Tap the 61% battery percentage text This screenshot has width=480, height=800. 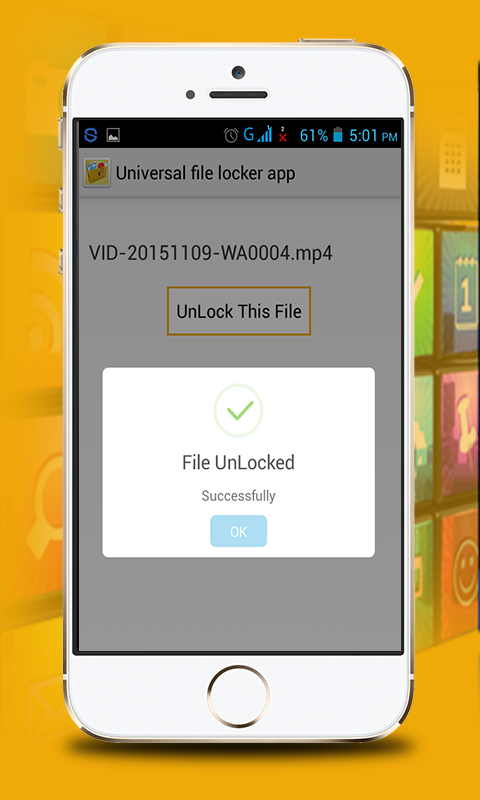pos(314,136)
